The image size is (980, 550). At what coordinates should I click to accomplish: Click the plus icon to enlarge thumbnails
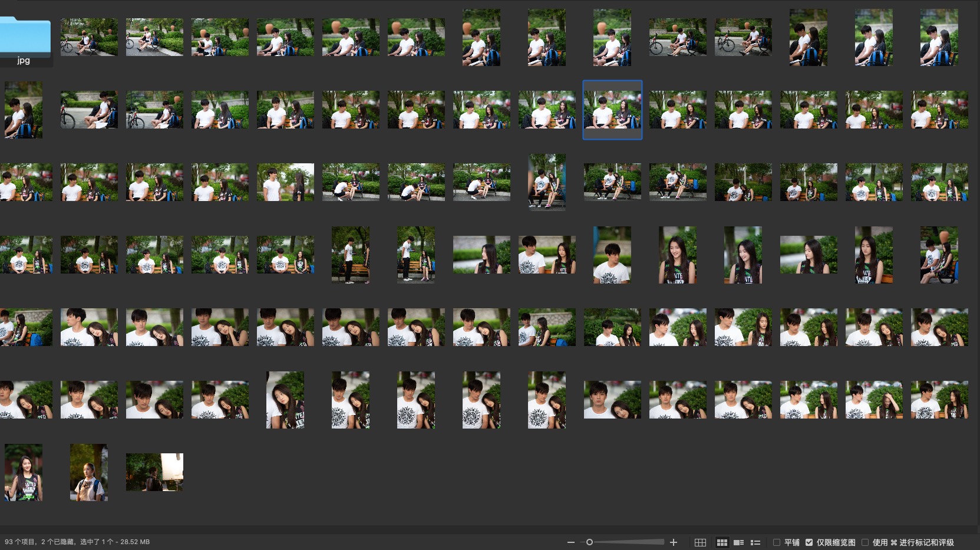[674, 542]
